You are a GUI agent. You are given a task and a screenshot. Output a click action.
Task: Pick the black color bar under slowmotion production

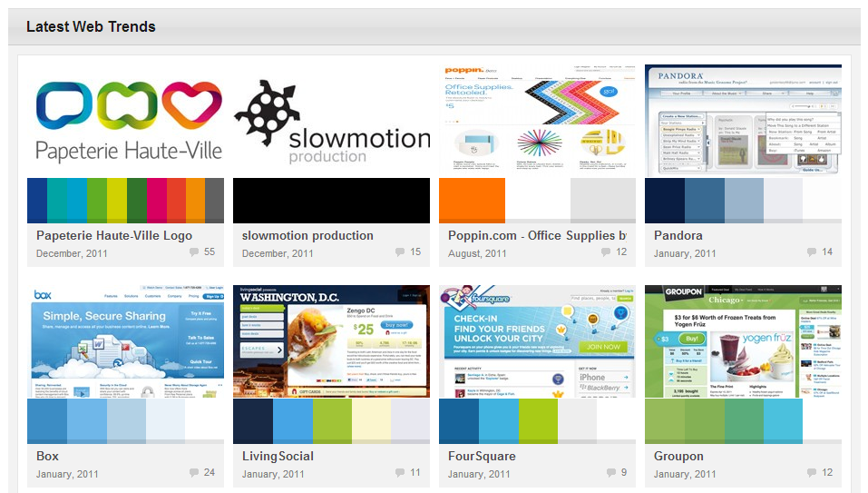pyautogui.click(x=331, y=200)
